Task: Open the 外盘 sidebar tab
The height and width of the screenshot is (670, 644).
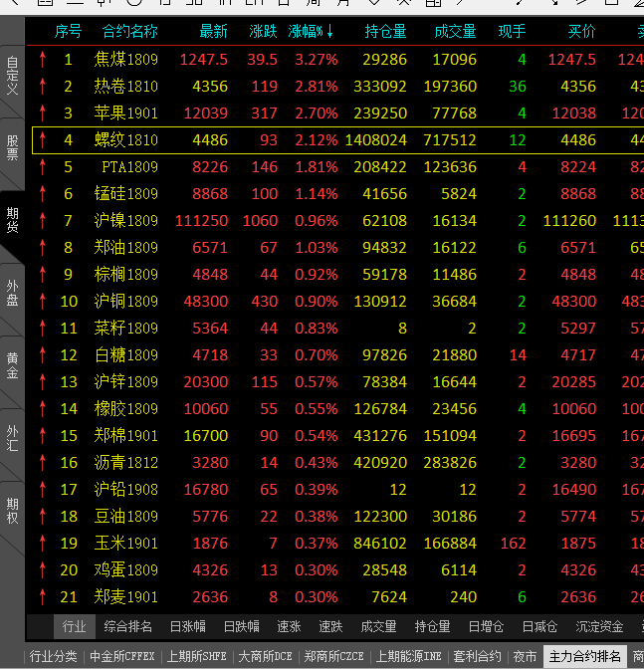Action: (x=12, y=293)
